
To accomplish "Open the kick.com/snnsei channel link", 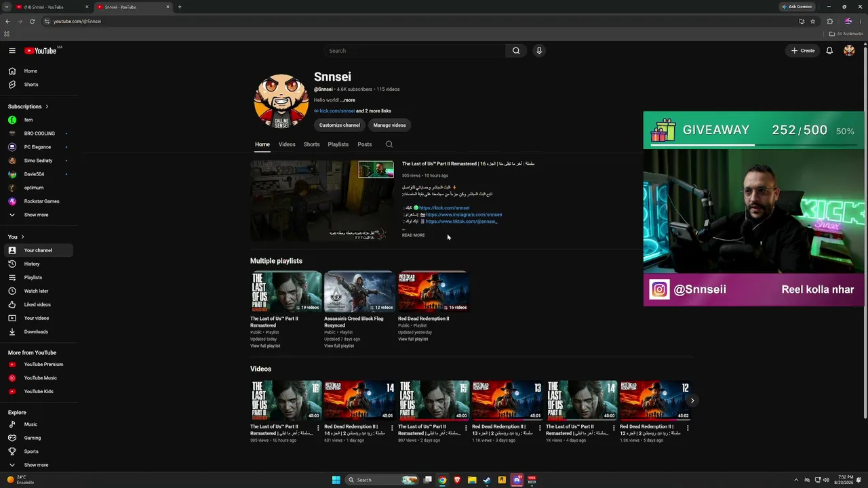I will point(337,111).
